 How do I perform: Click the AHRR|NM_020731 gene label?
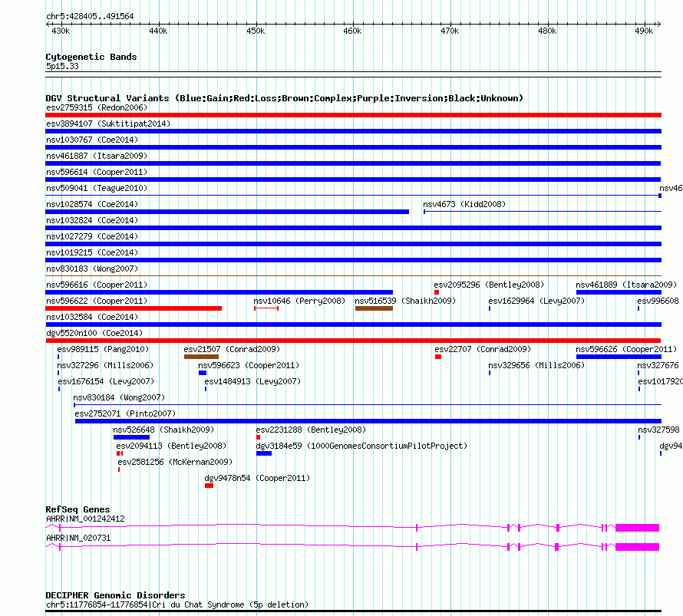point(78,538)
